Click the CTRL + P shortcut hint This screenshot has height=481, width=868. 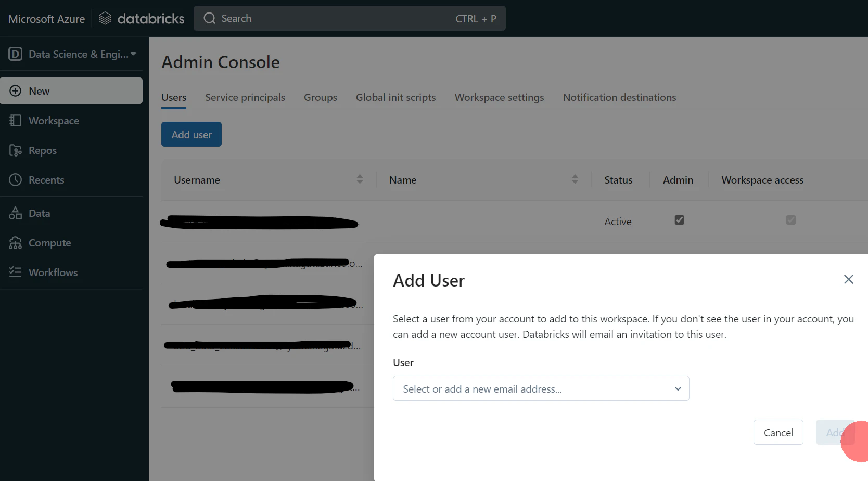click(476, 19)
